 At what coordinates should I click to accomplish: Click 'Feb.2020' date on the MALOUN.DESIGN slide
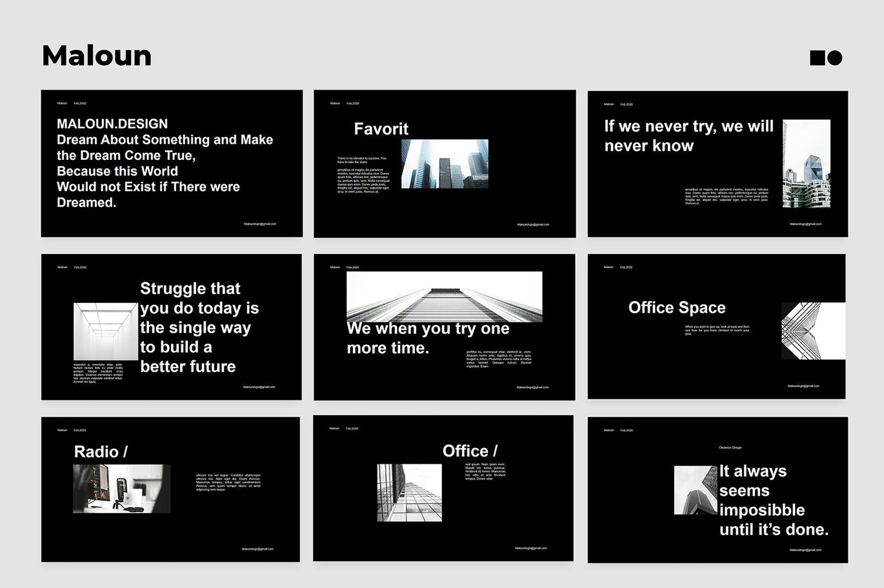(80, 103)
